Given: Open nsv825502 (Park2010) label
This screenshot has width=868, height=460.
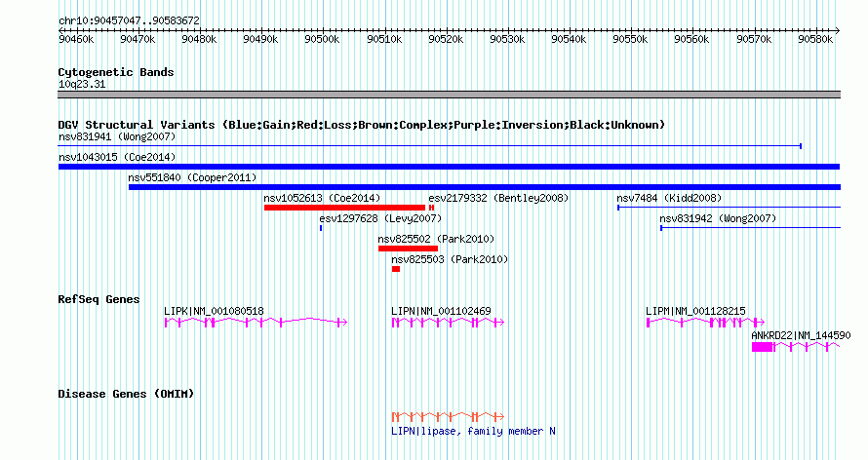Looking at the screenshot, I should click(x=436, y=239).
